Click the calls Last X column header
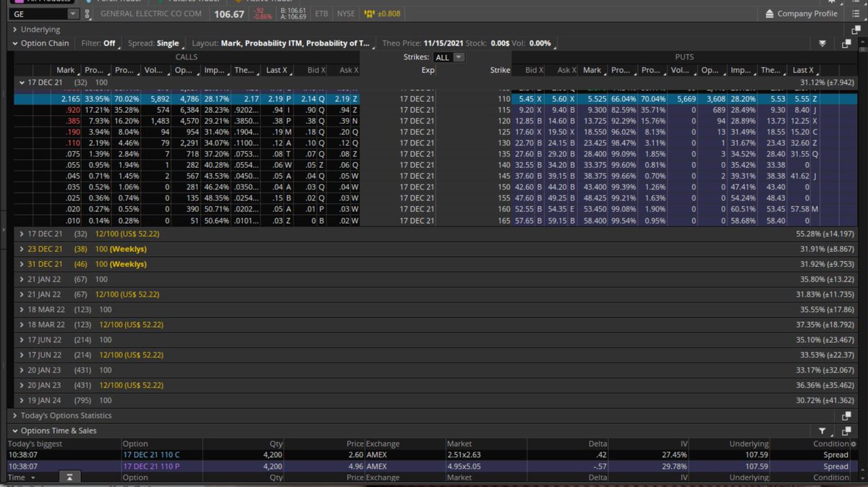This screenshot has height=487, width=868. 276,70
